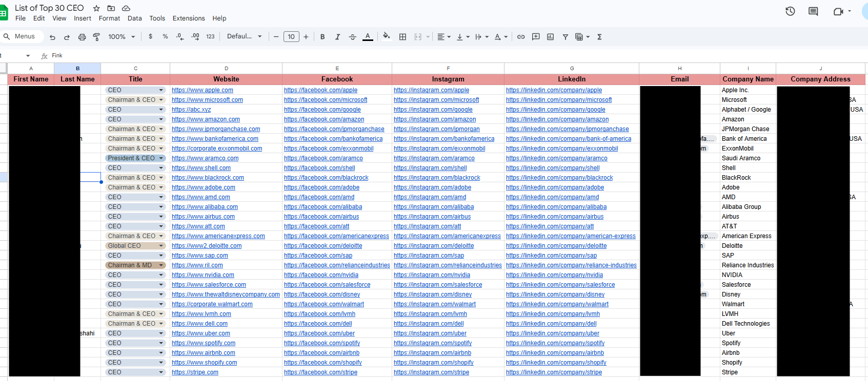Format as currency with dollar sign

click(150, 37)
